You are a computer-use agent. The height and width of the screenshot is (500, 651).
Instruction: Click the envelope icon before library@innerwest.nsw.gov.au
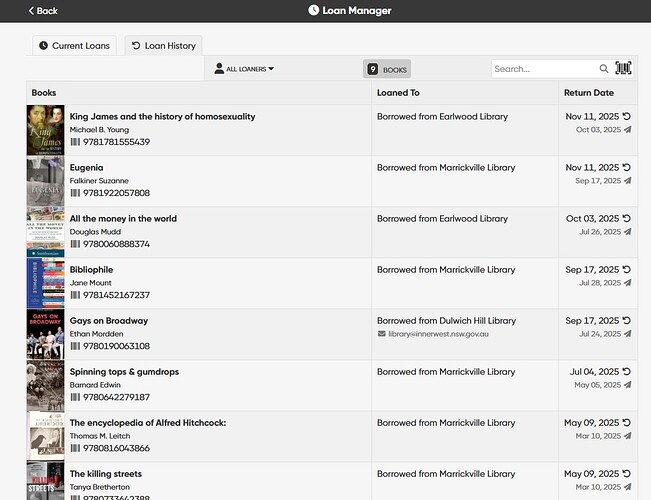381,333
